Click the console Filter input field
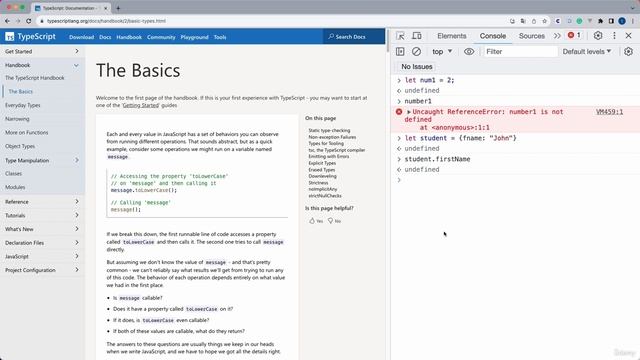Image resolution: width=640 pixels, height=360 pixels. pos(520,51)
